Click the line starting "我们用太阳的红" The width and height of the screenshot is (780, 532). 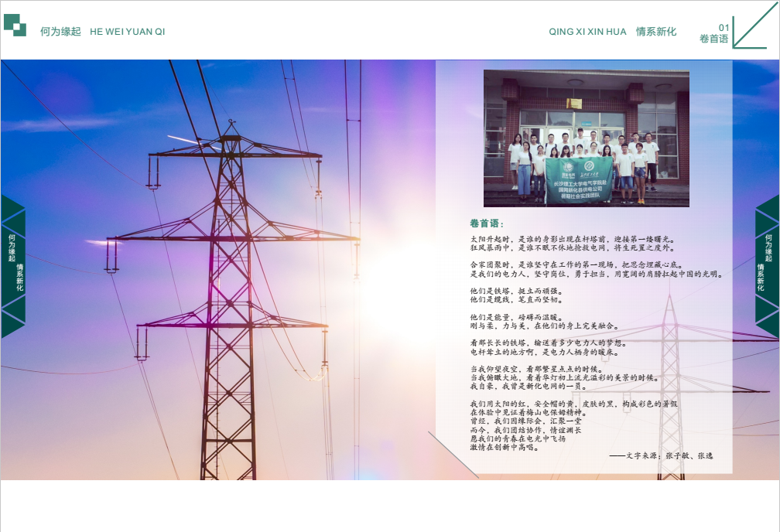click(x=574, y=404)
